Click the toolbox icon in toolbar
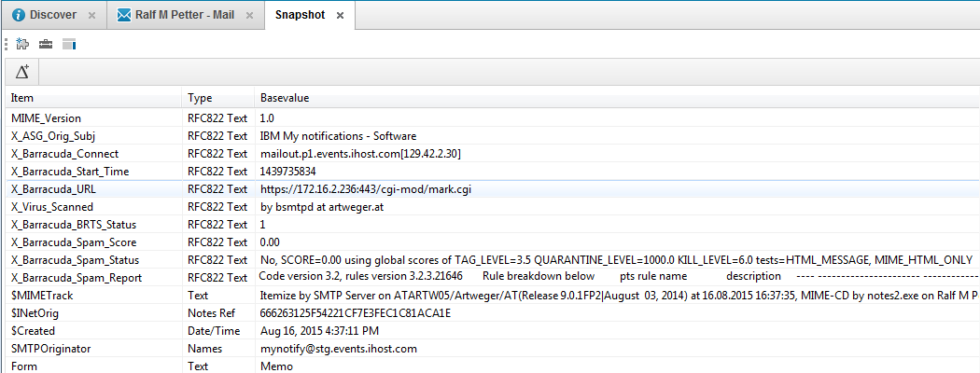The height and width of the screenshot is (373, 980). click(46, 44)
